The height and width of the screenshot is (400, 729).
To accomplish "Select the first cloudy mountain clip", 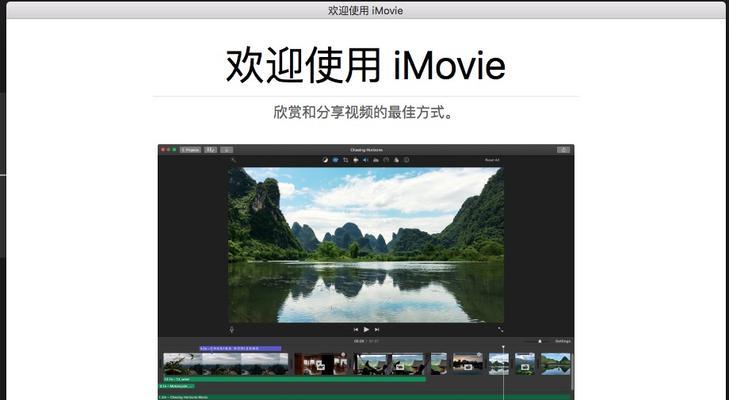I will [226, 364].
